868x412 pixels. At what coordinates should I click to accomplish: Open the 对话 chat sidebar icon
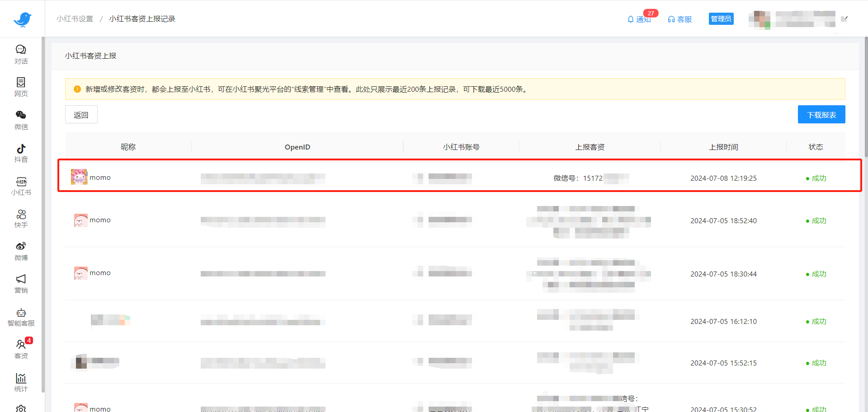coord(21,54)
